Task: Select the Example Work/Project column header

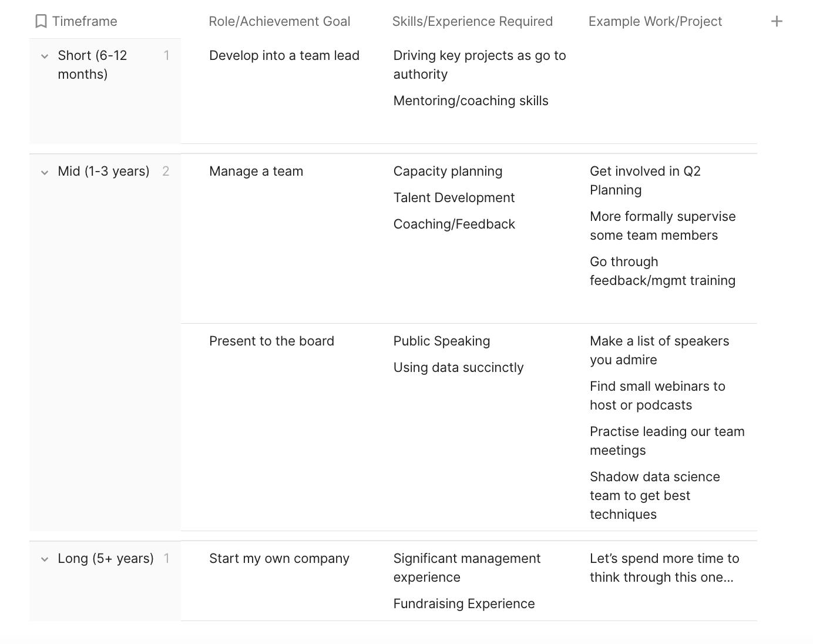Action: [x=655, y=22]
